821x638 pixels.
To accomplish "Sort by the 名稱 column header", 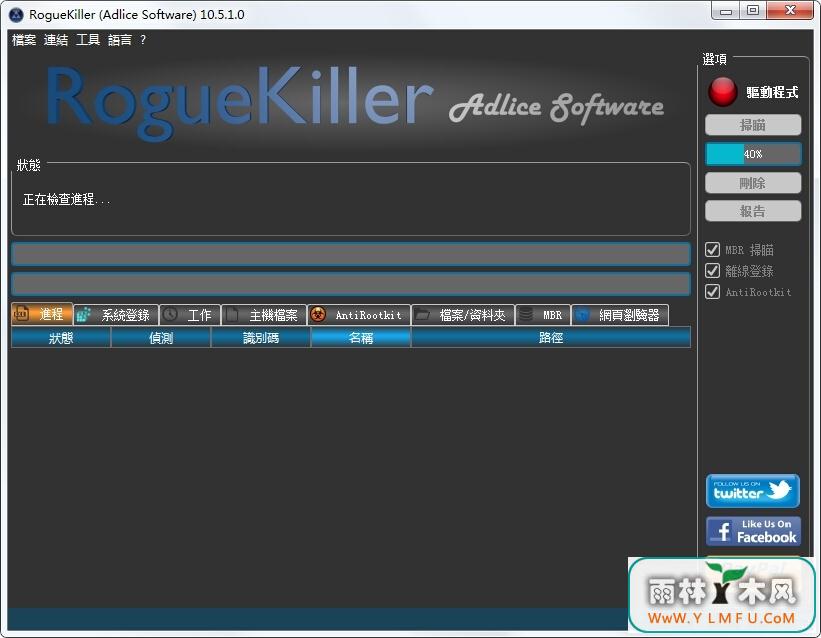I will (x=361, y=337).
